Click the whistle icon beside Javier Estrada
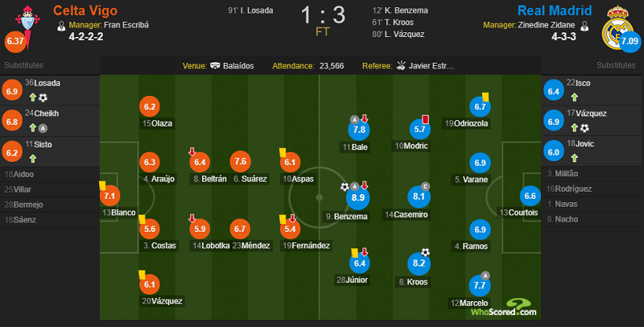This screenshot has width=644, height=327. click(x=401, y=66)
